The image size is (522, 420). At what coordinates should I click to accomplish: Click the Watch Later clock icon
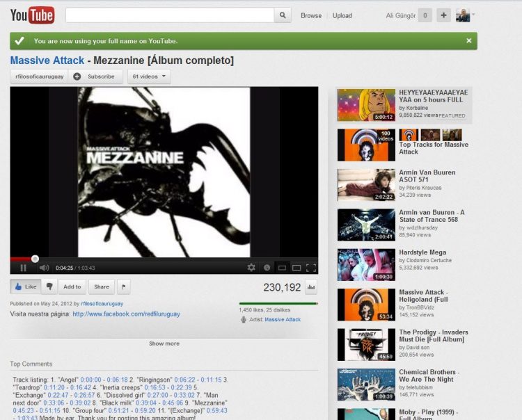267,267
